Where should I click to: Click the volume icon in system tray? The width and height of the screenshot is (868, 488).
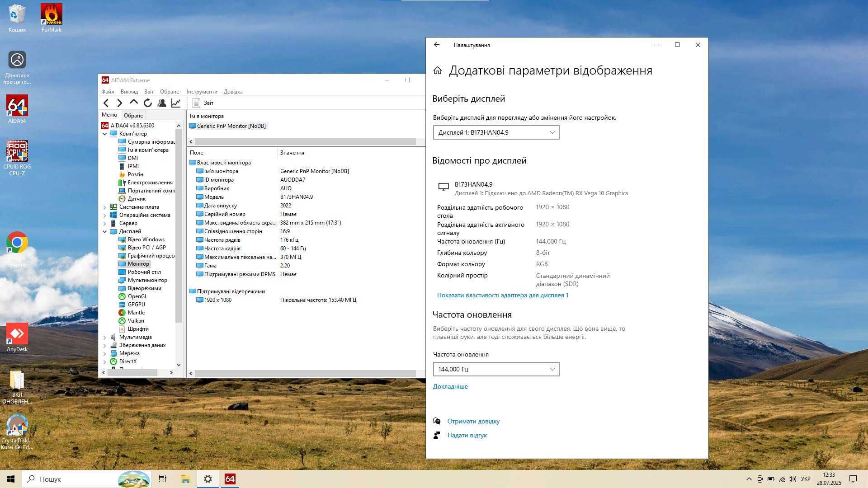(793, 479)
